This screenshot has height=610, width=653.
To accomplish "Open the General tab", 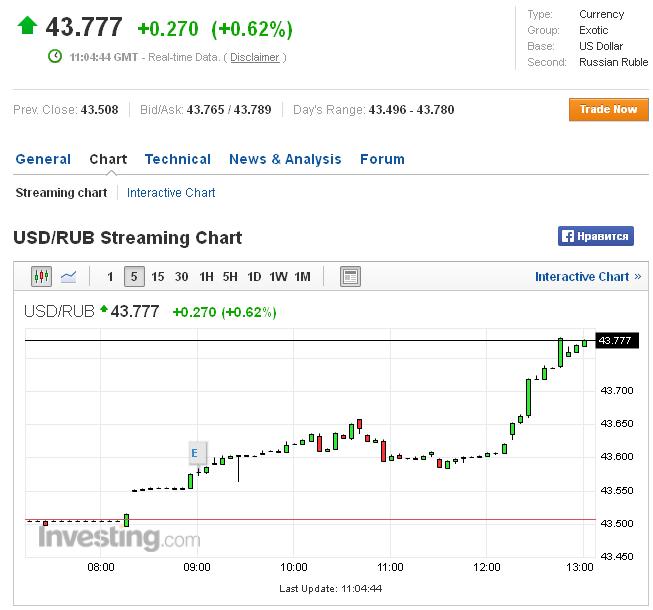I will (x=43, y=159).
